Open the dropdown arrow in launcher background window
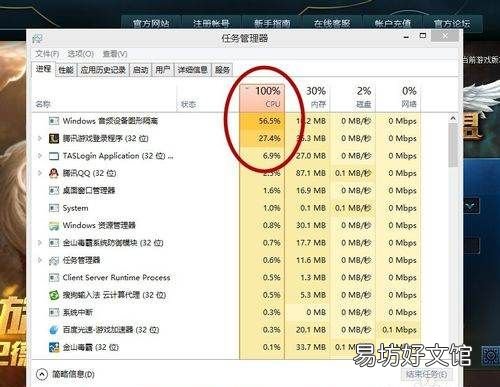500x387 pixels. coord(471,206)
